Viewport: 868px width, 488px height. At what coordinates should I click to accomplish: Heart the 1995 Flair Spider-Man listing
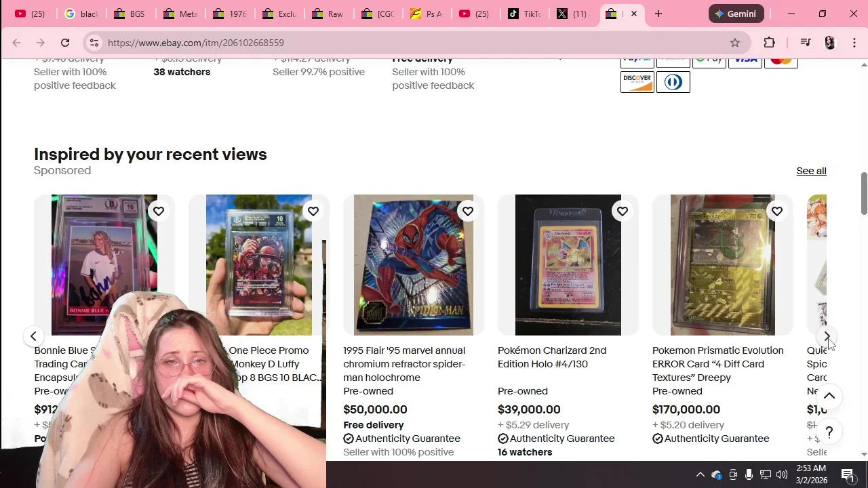click(468, 211)
